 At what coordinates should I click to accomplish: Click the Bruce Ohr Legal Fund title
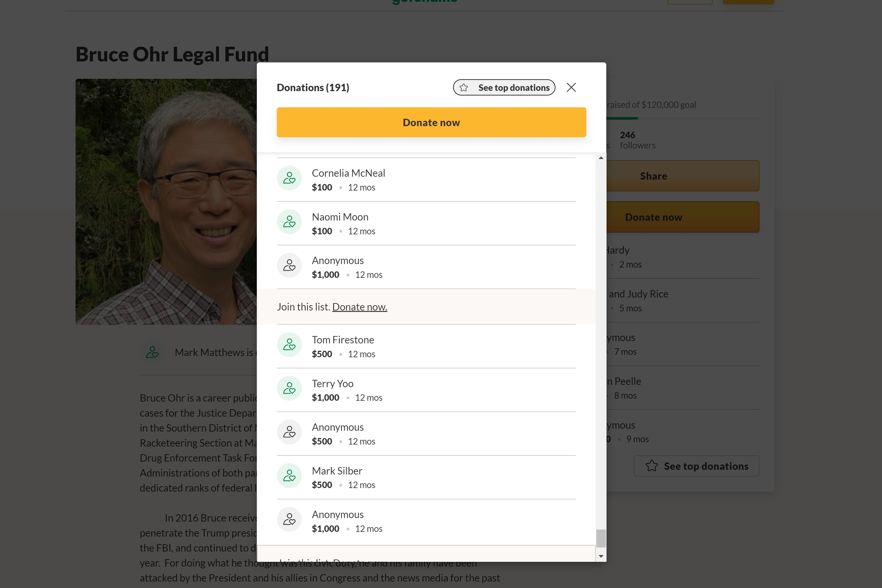tap(172, 54)
